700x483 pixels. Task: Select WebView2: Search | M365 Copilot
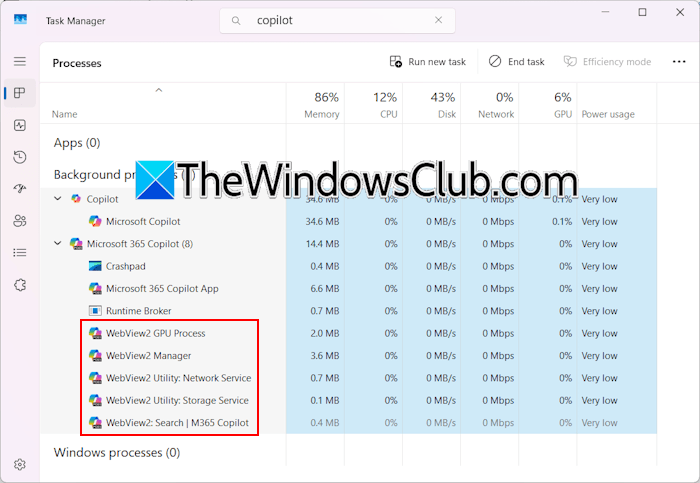point(348,422)
